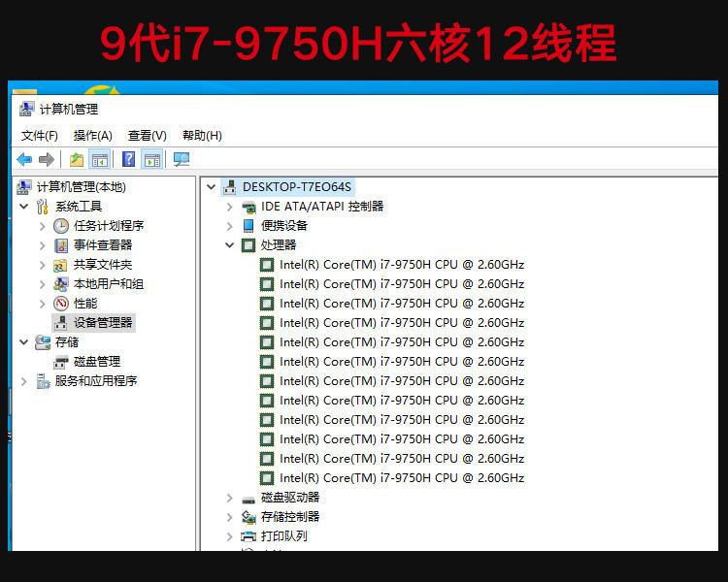Click the 性能 monitor icon
The width and height of the screenshot is (728, 582).
pyautogui.click(x=61, y=304)
